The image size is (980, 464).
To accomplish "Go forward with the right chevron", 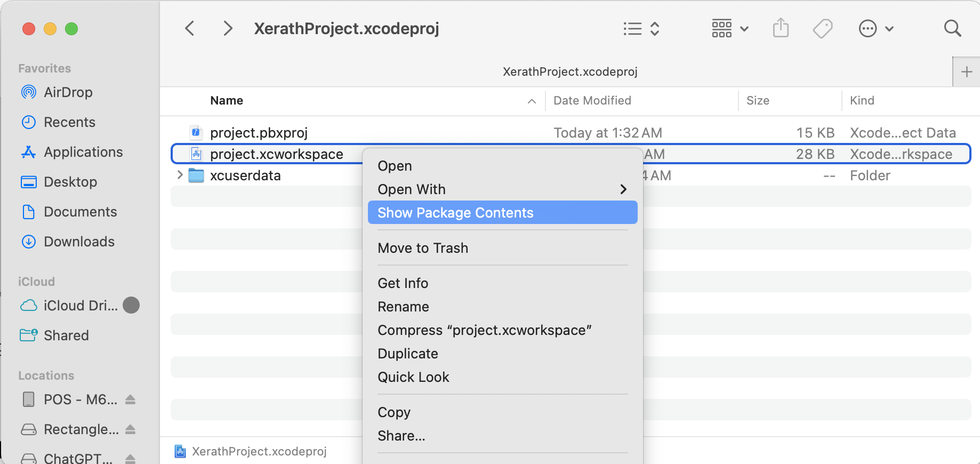I will 228,28.
